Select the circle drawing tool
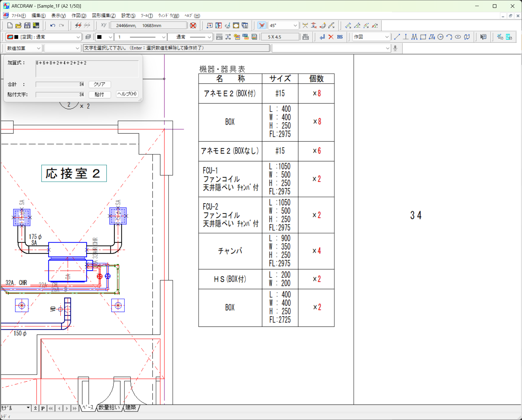Screen dimensions: 522x420 [x=440, y=37]
